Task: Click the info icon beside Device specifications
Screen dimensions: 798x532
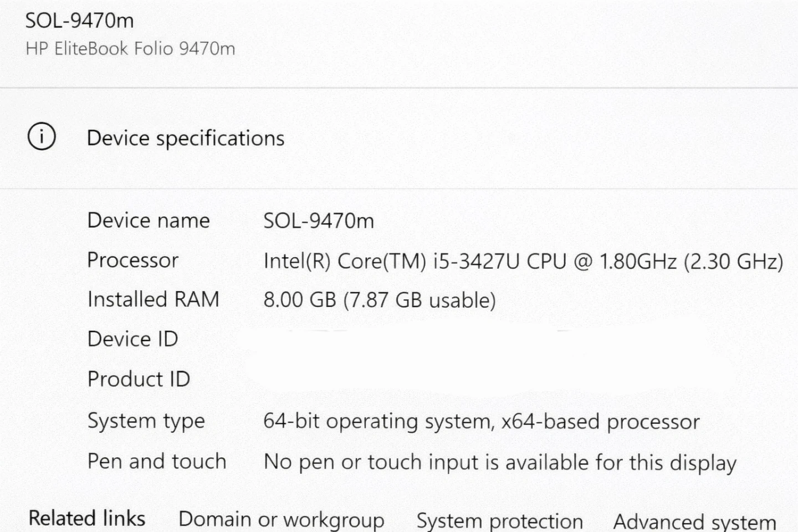Action: click(x=42, y=136)
